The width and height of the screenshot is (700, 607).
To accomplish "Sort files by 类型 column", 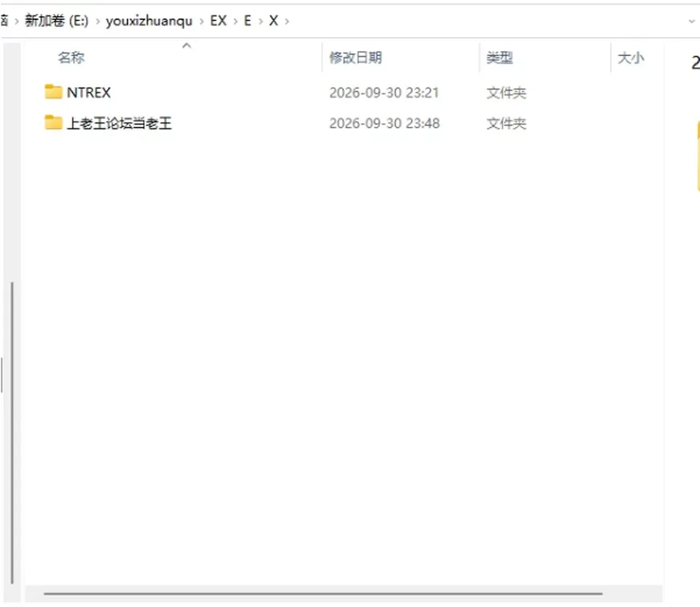I will tap(499, 58).
